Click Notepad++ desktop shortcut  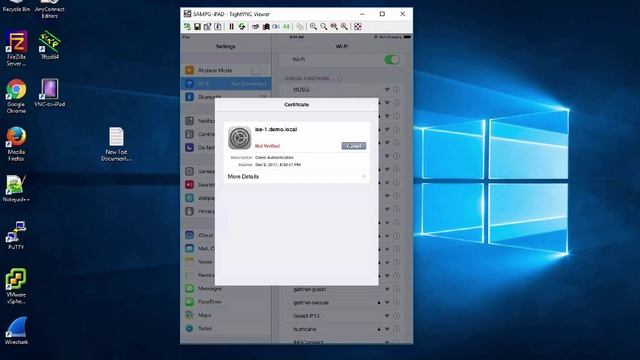point(16,188)
